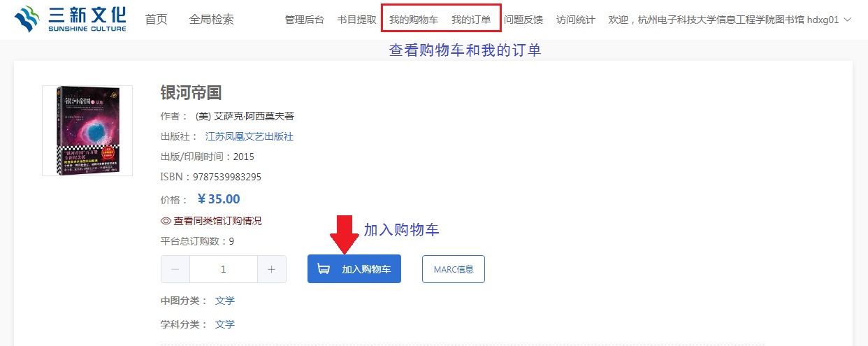Open 管理后台 admin panel
The height and width of the screenshot is (346, 868).
click(305, 20)
